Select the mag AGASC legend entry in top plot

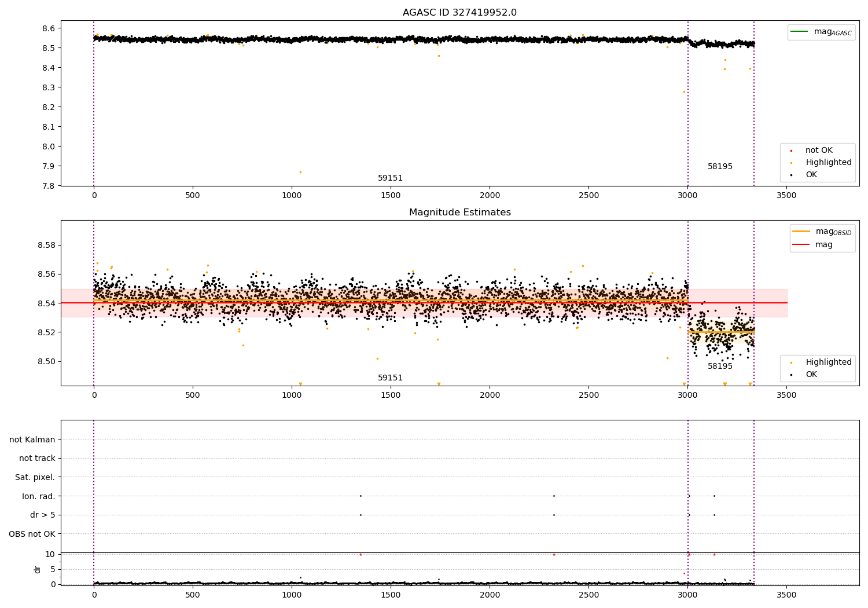tap(821, 32)
